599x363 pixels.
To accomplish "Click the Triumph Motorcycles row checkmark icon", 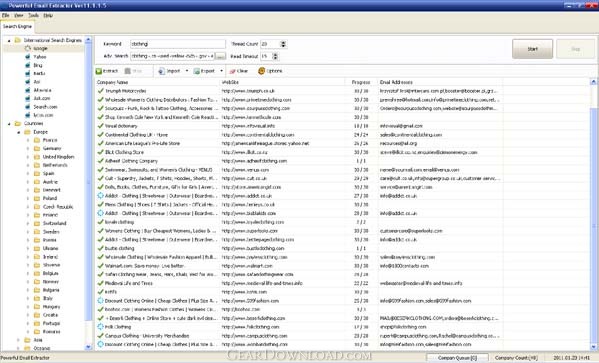I will [100, 91].
